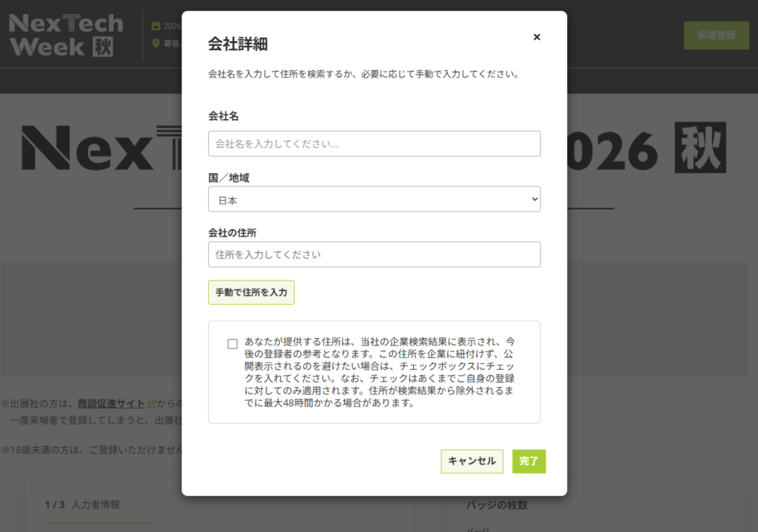758x532 pixels.
Task: Open the 国／地域 dropdown showing 日本
Action: tap(374, 199)
